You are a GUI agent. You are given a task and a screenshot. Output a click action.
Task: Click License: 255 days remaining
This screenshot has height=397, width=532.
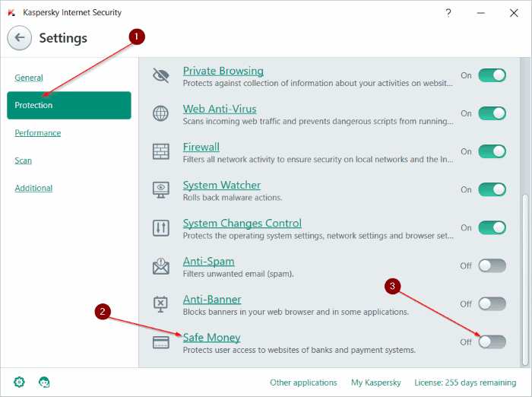[x=465, y=383]
